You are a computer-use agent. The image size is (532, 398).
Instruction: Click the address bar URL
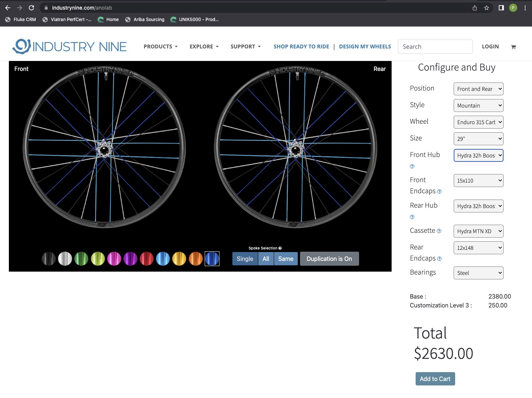[82, 8]
